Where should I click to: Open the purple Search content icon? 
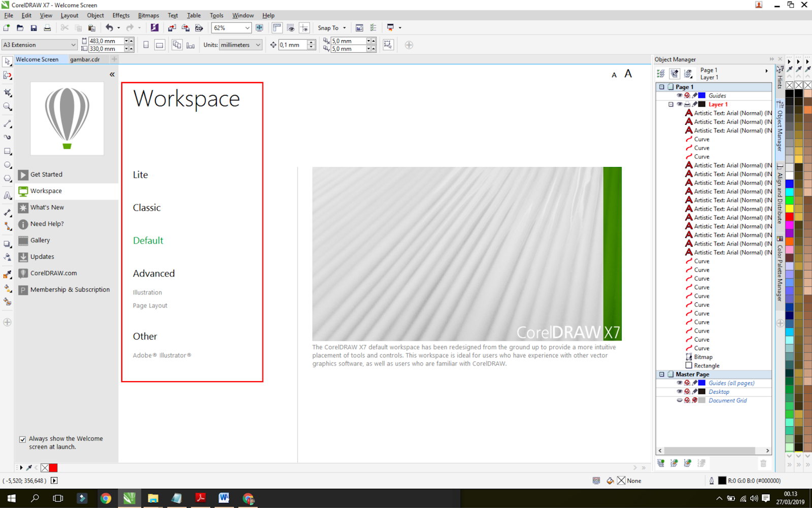[155, 28]
